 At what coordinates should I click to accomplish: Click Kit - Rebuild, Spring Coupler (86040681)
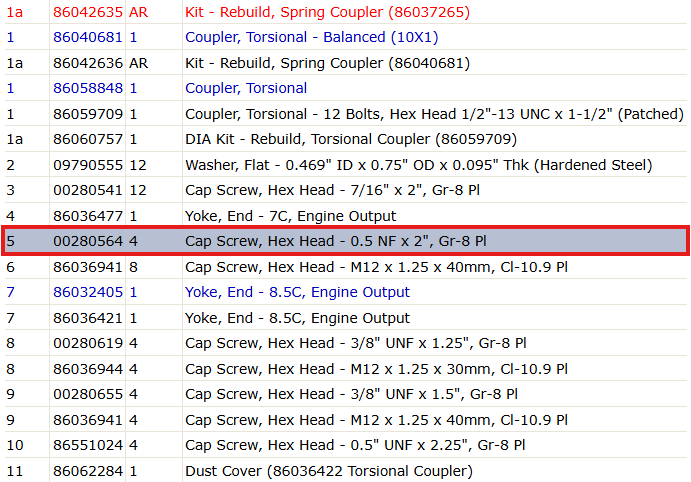327,63
